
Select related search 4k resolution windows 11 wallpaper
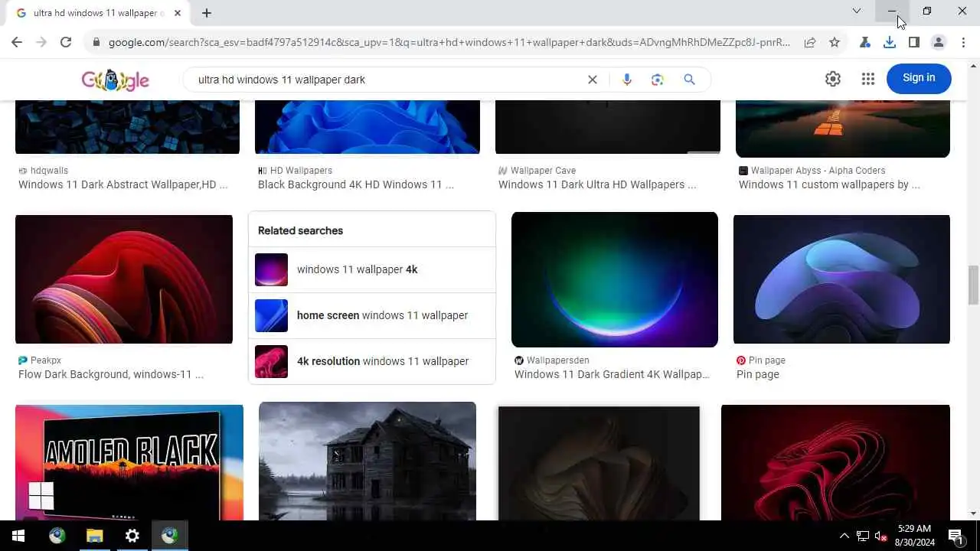372,361
